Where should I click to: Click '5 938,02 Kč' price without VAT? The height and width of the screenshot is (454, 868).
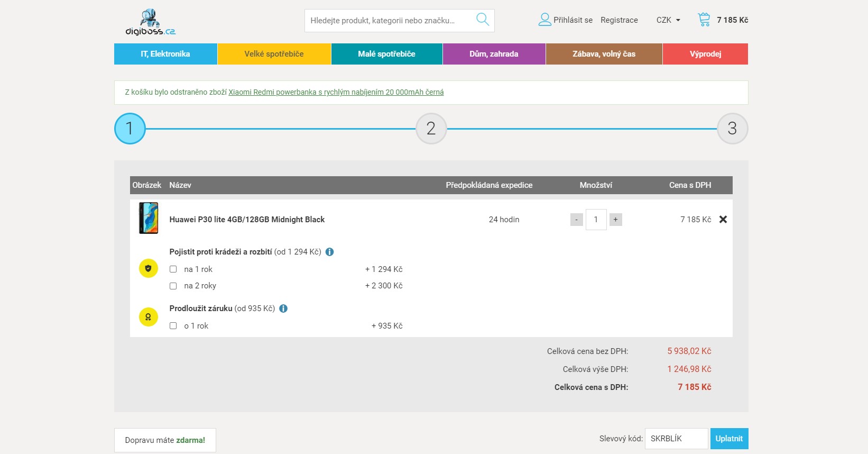pos(689,351)
